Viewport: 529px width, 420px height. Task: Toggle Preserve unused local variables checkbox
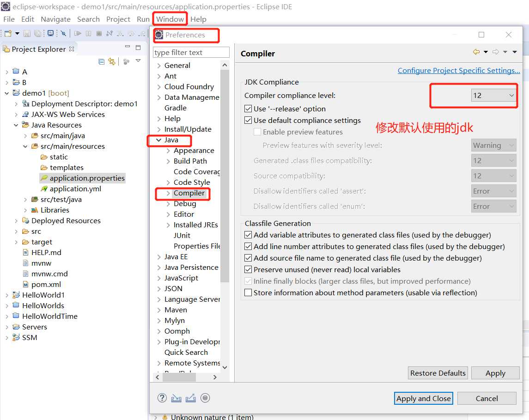point(248,269)
